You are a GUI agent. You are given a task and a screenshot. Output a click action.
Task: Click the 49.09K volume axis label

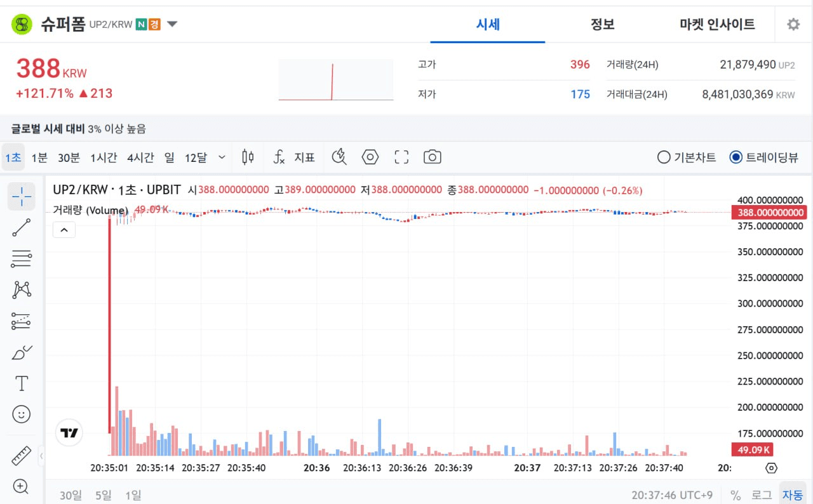tap(752, 450)
